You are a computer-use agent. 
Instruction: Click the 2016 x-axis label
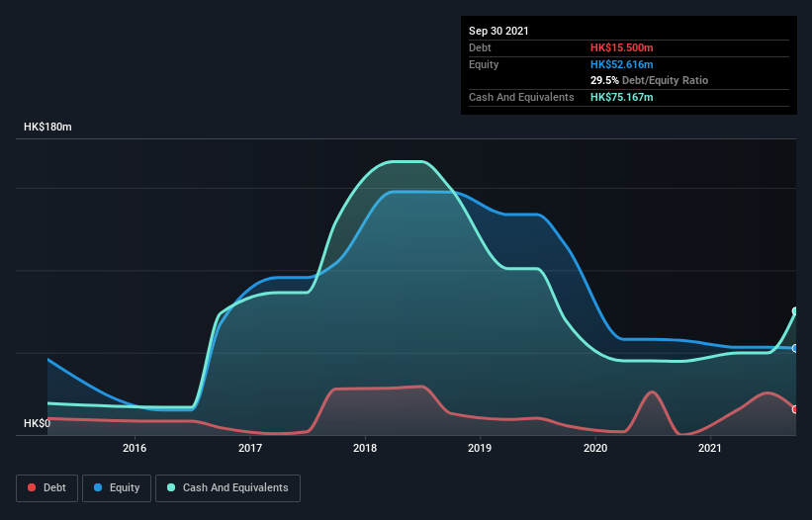(x=135, y=448)
